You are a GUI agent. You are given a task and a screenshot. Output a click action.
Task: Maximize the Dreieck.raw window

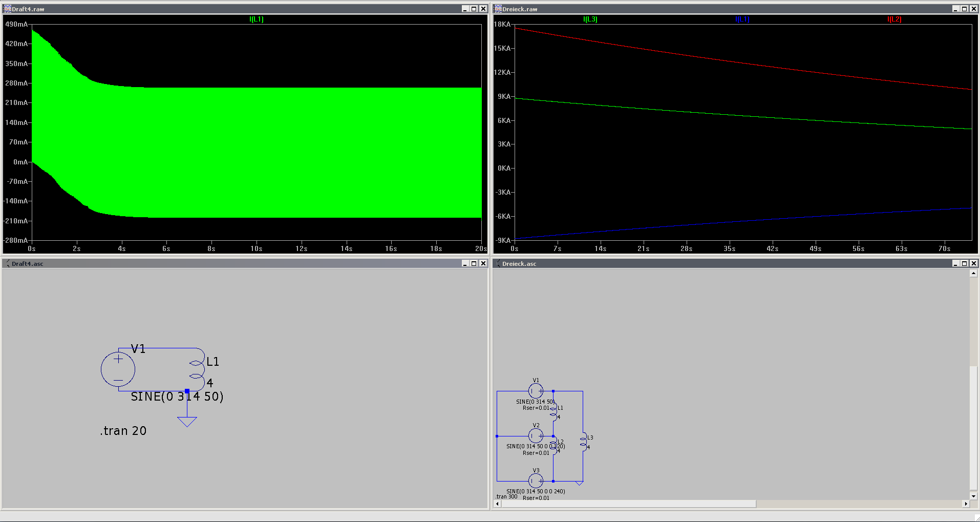tap(964, 9)
